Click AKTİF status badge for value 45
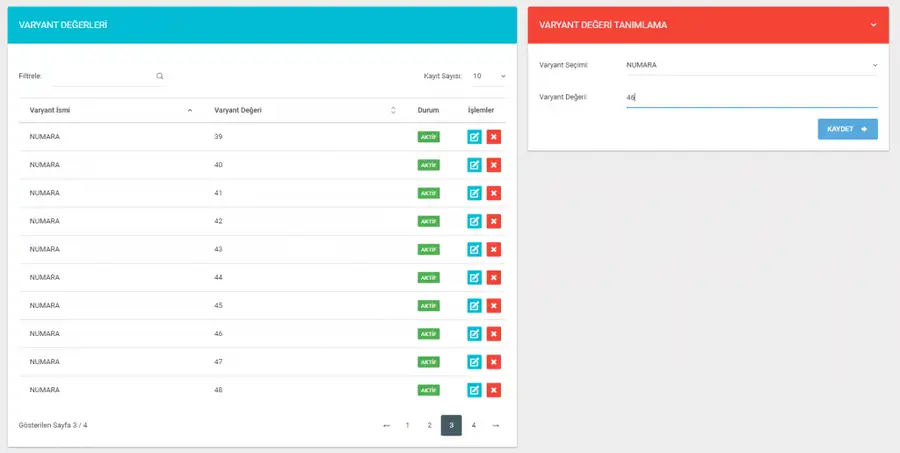This screenshot has width=900, height=453. click(428, 305)
